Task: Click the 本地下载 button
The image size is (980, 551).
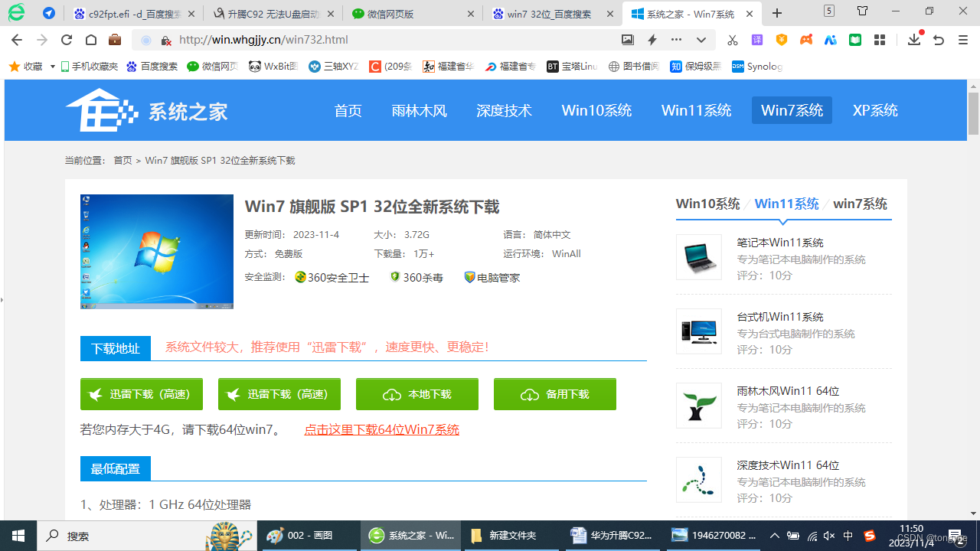Action: click(417, 394)
